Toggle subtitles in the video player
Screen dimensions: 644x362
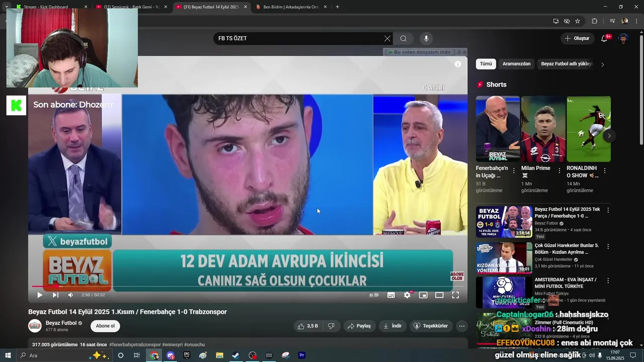(x=391, y=295)
